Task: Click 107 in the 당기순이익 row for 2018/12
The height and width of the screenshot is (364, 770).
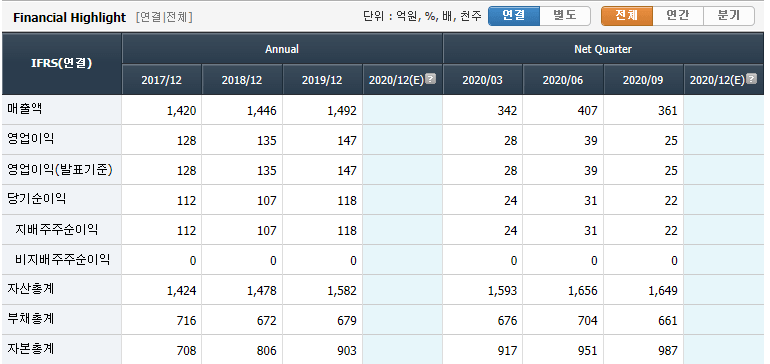Action: click(267, 200)
